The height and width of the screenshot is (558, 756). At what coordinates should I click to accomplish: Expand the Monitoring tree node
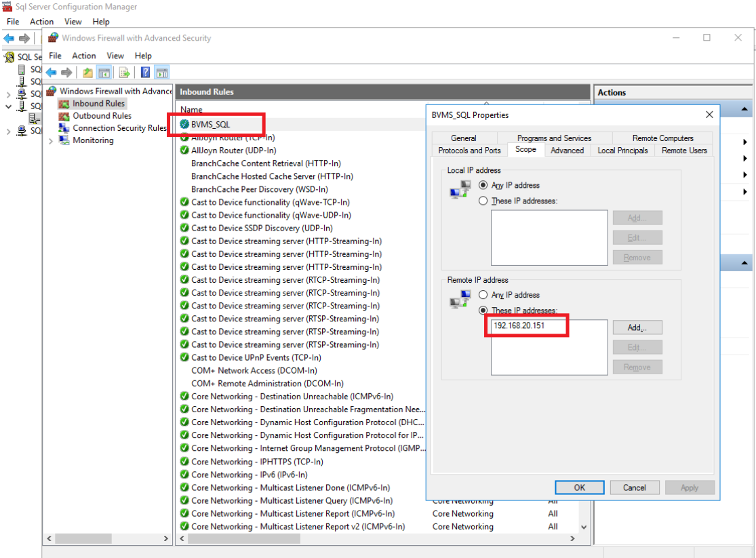tap(51, 141)
